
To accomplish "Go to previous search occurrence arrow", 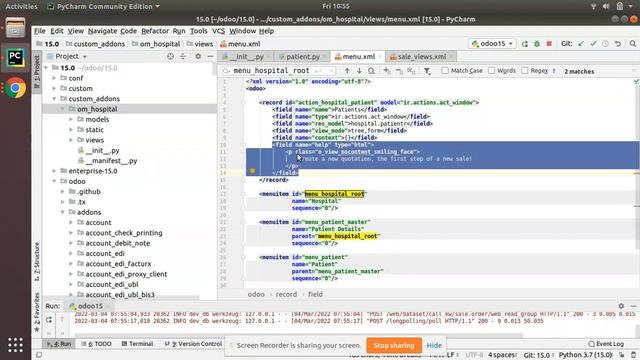I will pyautogui.click(x=347, y=71).
